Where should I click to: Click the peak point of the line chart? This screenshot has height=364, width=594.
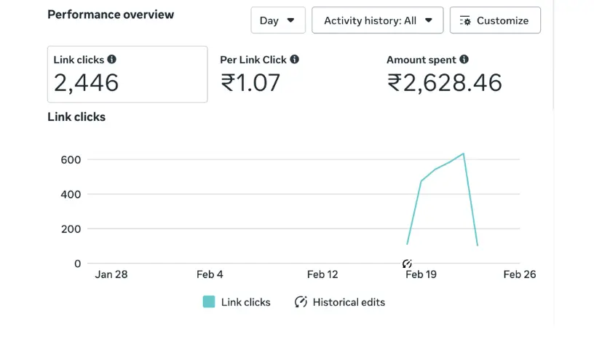click(x=463, y=154)
